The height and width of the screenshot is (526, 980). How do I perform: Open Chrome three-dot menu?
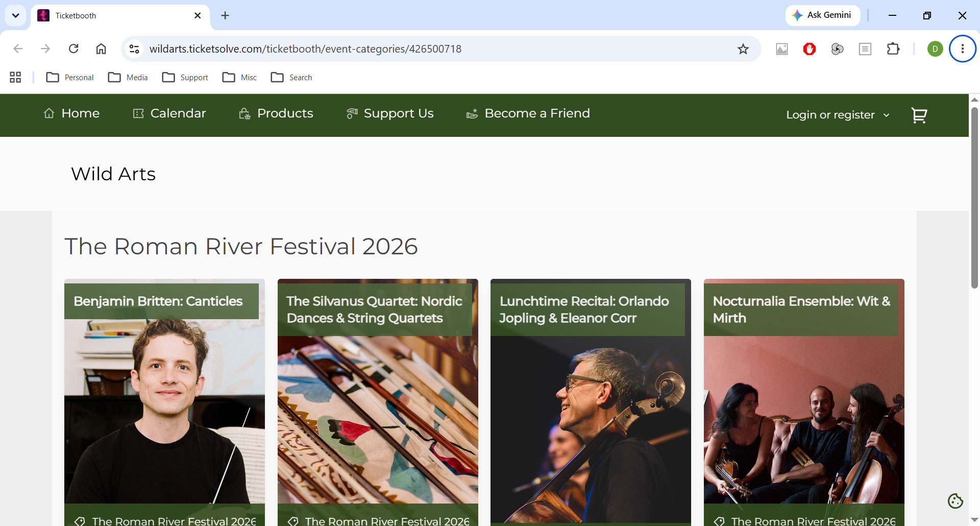coord(963,49)
